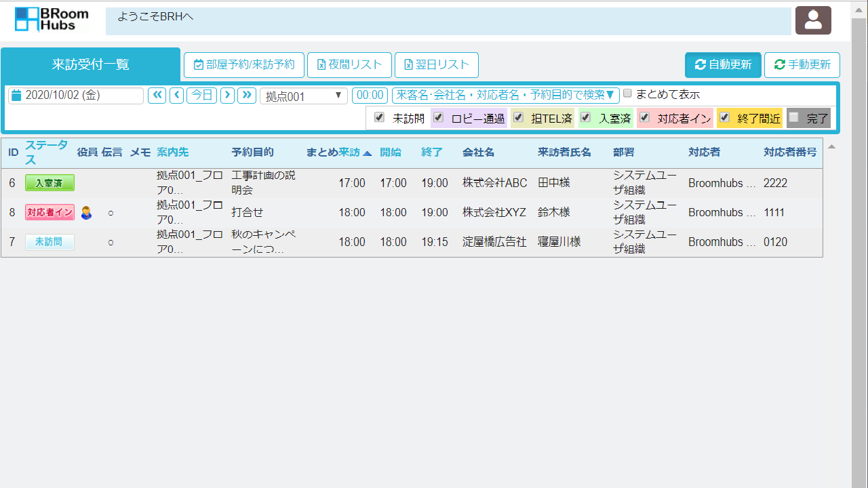Click the 入室済 status badge for 田中様
868x488 pixels.
coord(50,183)
